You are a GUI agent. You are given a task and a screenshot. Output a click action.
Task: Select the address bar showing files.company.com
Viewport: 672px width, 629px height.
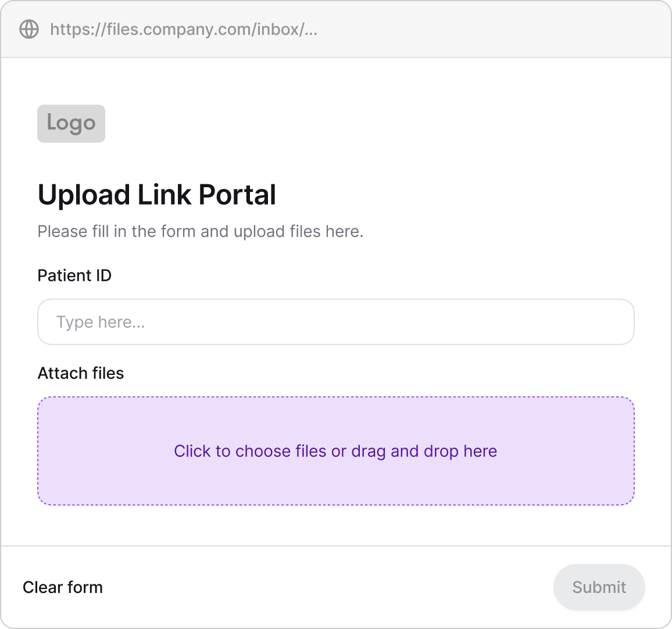(x=184, y=29)
